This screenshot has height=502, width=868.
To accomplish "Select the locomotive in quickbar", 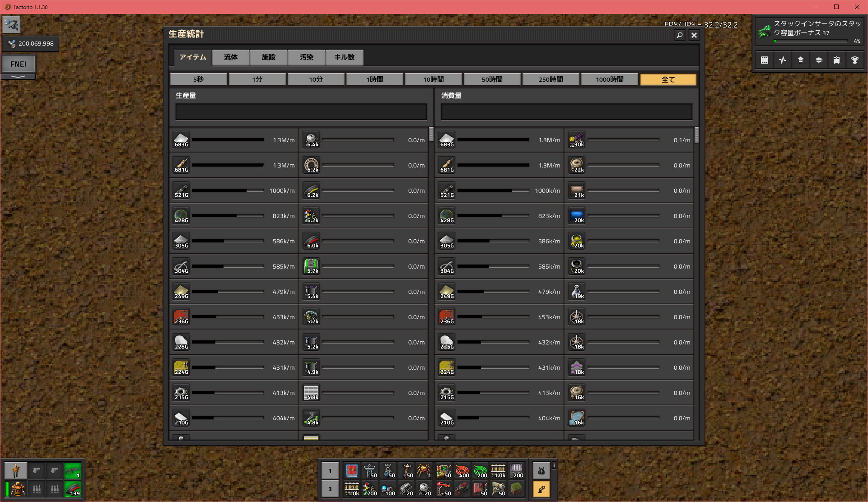I will [x=462, y=489].
